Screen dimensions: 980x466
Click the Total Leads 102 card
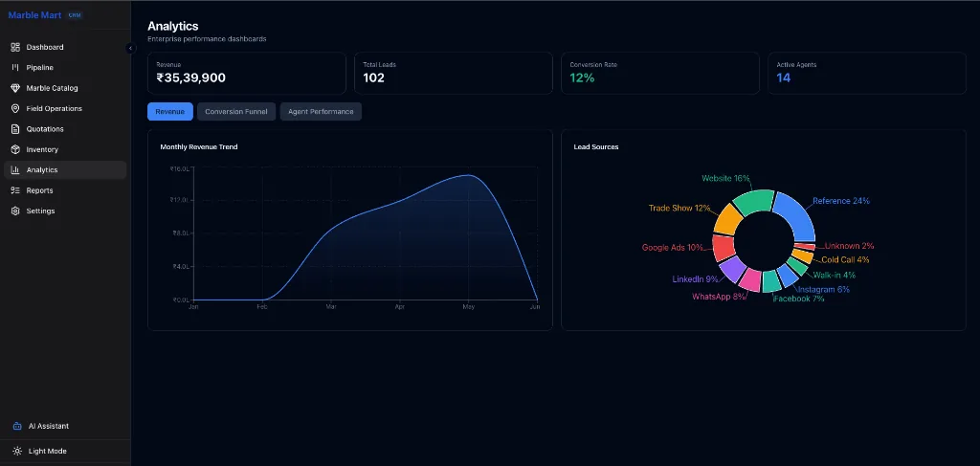point(454,73)
